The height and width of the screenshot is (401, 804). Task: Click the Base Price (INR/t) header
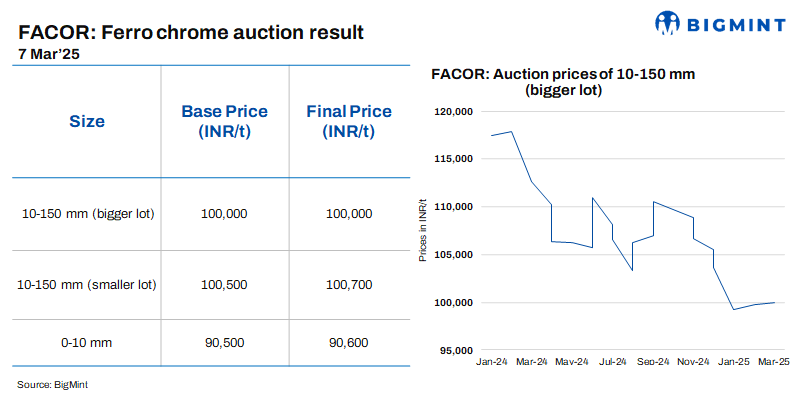223,122
